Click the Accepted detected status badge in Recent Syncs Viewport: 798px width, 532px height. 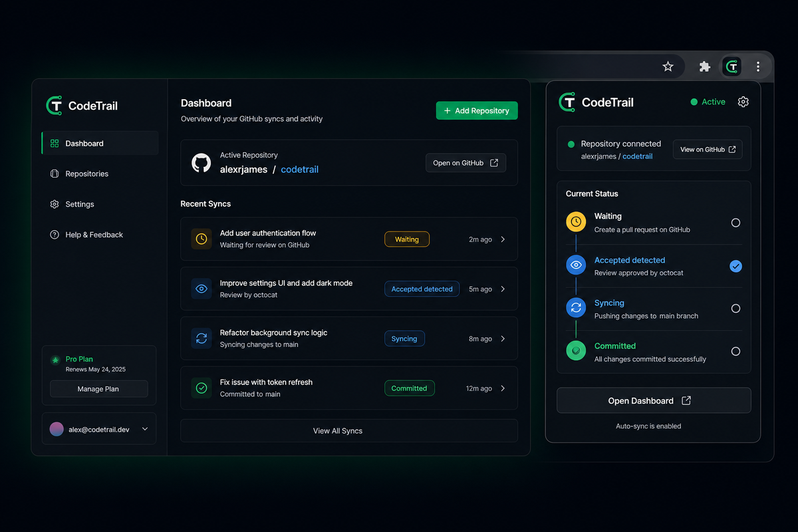coord(422,289)
